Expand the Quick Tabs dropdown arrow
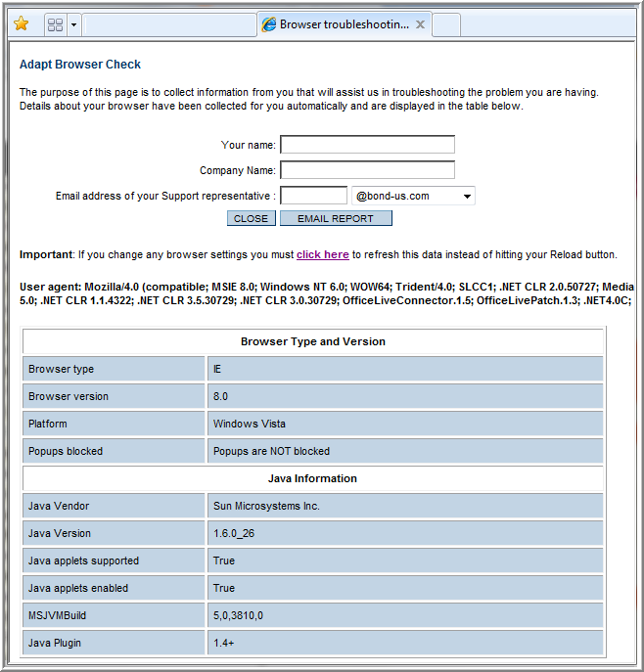644x672 pixels. click(73, 24)
